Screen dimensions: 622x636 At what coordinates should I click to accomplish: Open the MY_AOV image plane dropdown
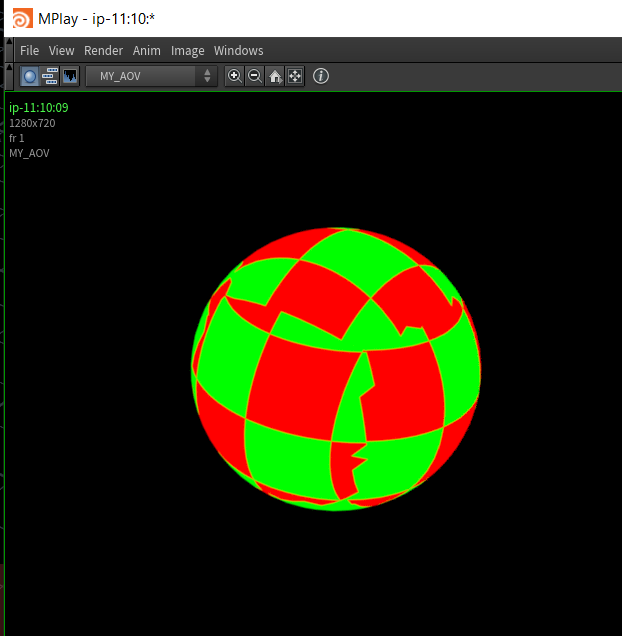[151, 76]
